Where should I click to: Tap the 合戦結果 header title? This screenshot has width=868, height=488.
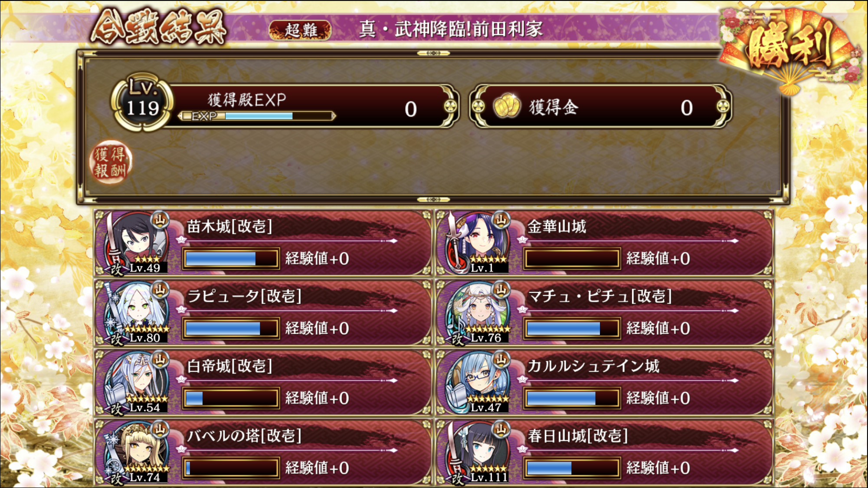[x=158, y=28]
